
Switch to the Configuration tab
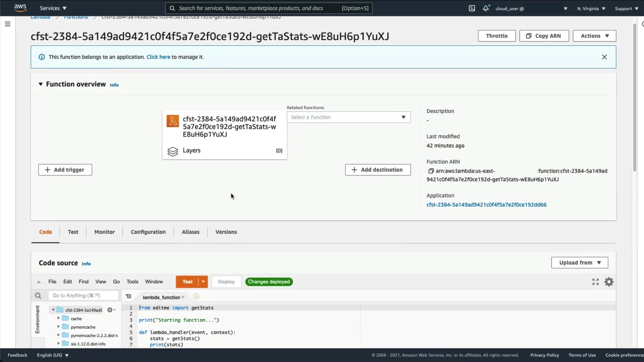coord(148,232)
